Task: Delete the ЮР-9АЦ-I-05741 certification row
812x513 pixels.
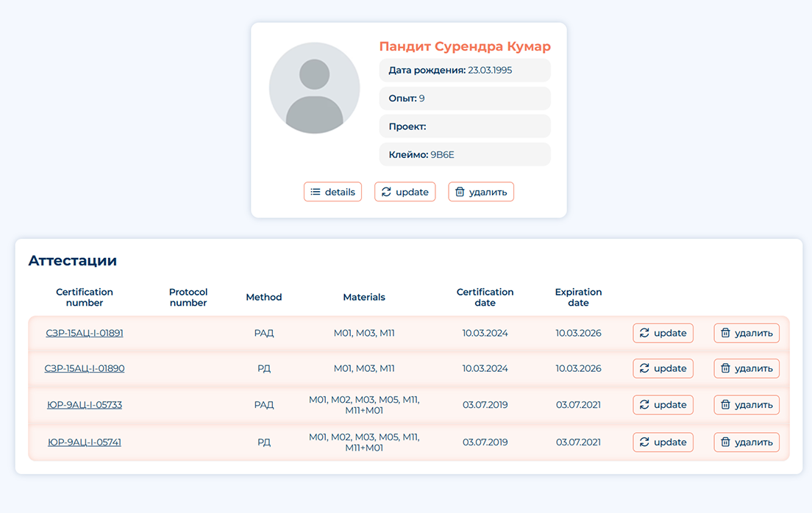Action: [746, 442]
